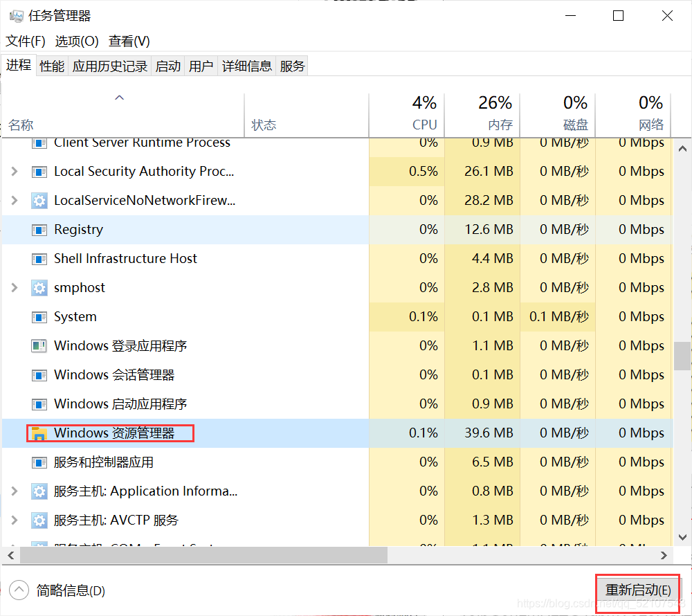Click the Registry process icon
Screen dimensions: 692x616
(39, 230)
